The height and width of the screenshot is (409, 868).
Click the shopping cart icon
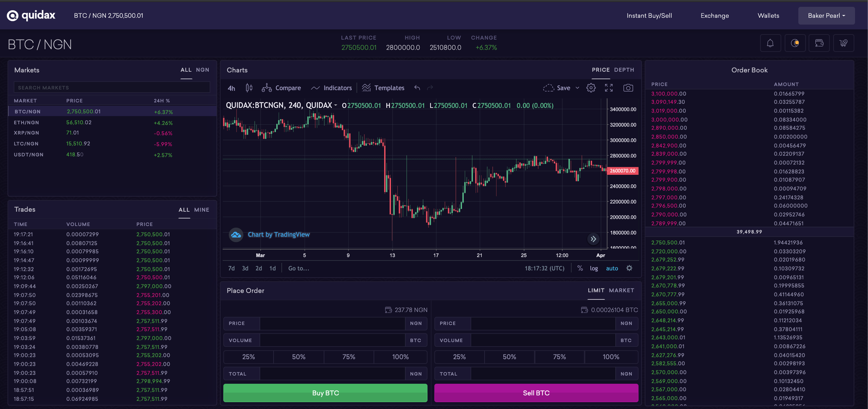843,43
